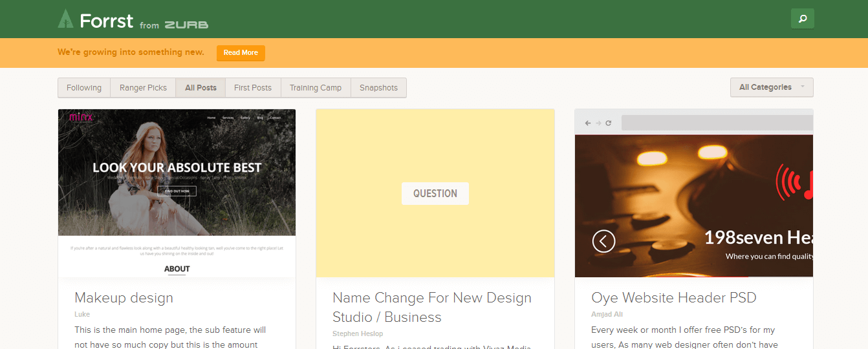868x349 pixels.
Task: Open author Stephen Heslop's profile link
Action: [x=358, y=333]
